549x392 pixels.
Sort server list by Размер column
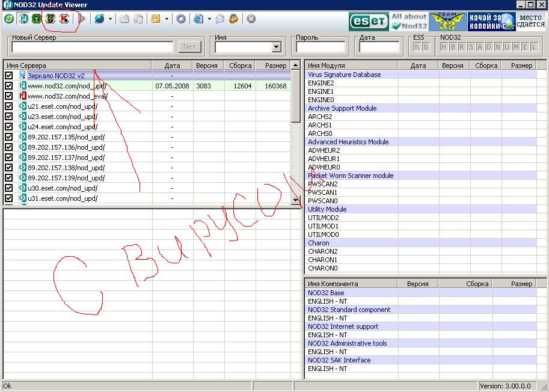click(x=273, y=66)
